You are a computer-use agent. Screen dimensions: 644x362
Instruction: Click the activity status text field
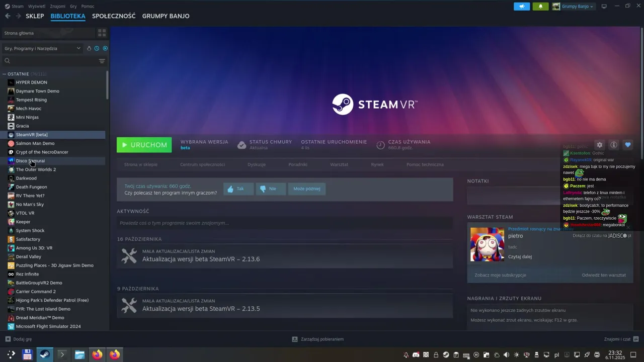(x=285, y=223)
